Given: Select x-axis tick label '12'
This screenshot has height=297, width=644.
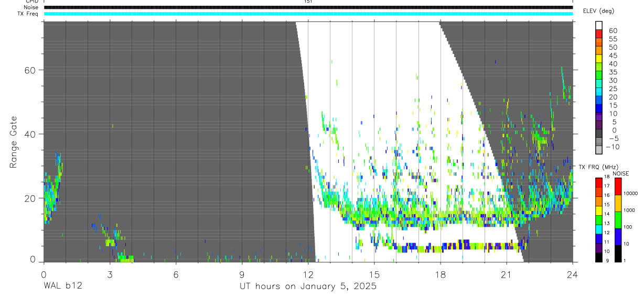Looking at the screenshot, I should [x=308, y=274].
